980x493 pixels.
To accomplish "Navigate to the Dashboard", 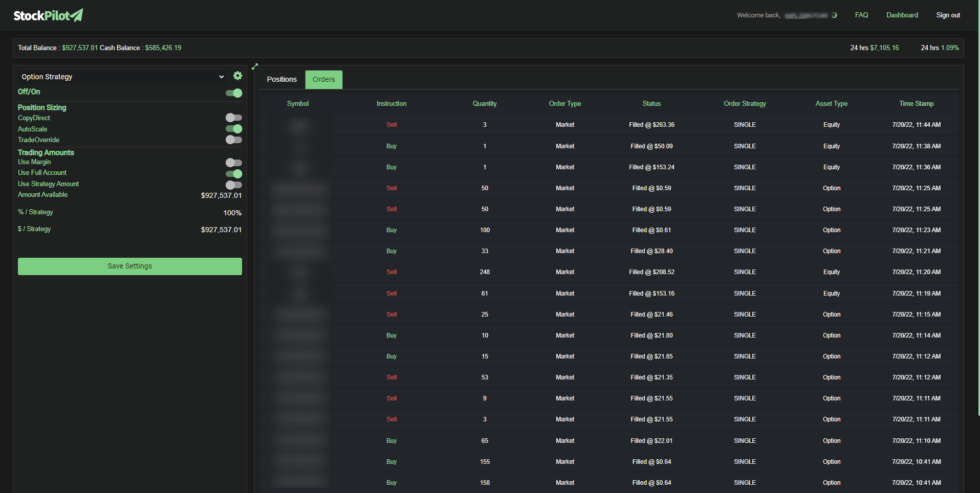I will tap(902, 15).
